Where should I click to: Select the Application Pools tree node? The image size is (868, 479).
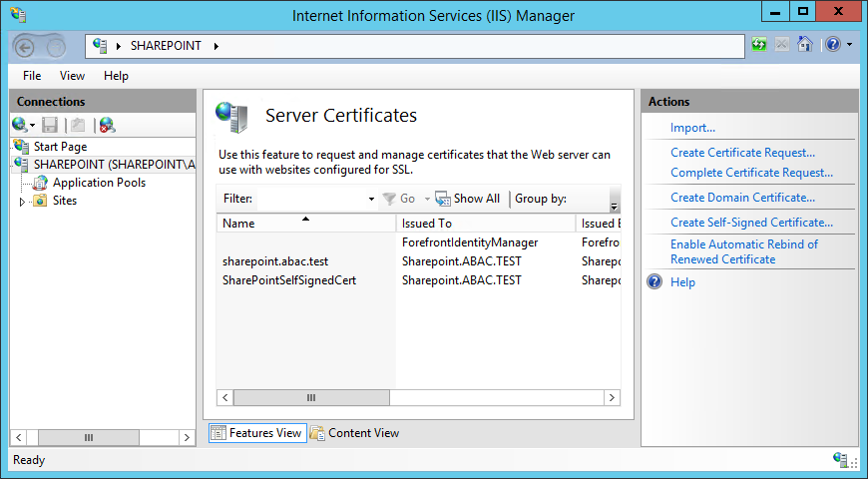pos(99,183)
